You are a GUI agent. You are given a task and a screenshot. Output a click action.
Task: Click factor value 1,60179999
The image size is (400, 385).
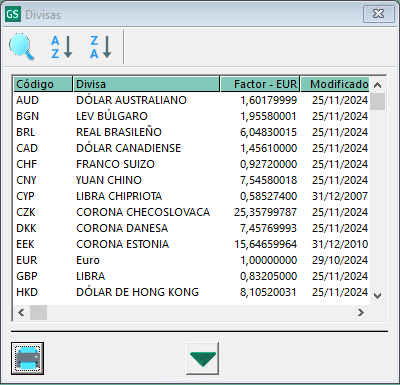point(268,100)
